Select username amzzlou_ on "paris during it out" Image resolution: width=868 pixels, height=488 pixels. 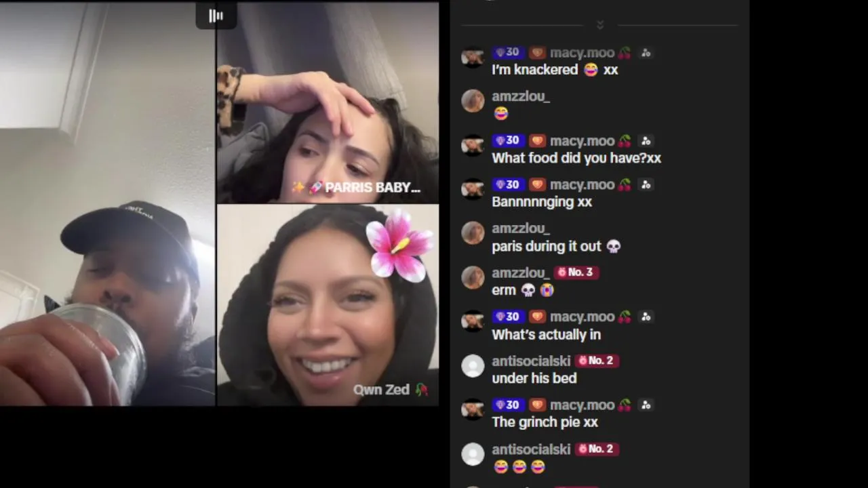point(520,228)
